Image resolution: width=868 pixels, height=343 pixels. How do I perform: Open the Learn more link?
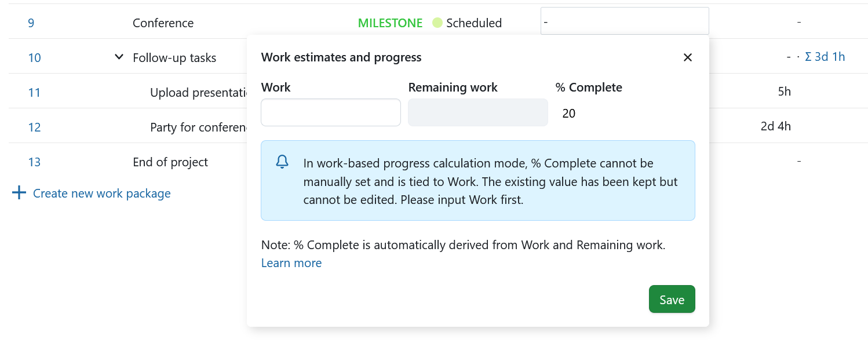click(x=291, y=263)
